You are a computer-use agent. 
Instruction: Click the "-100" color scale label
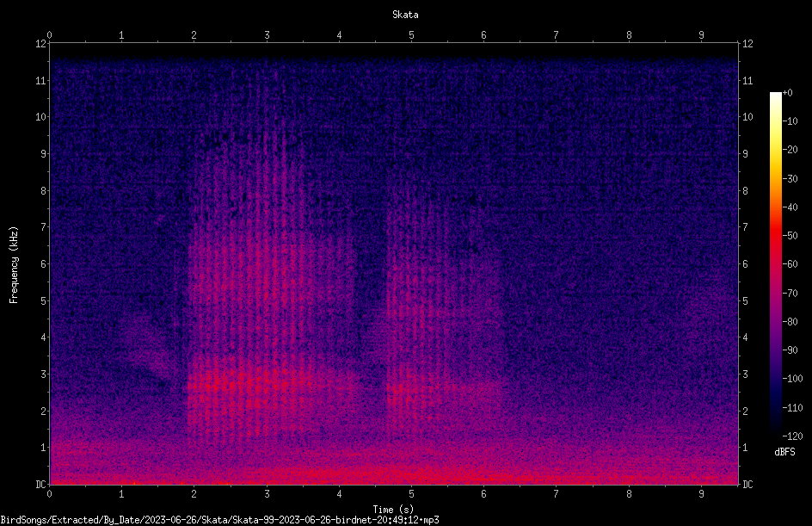792,379
